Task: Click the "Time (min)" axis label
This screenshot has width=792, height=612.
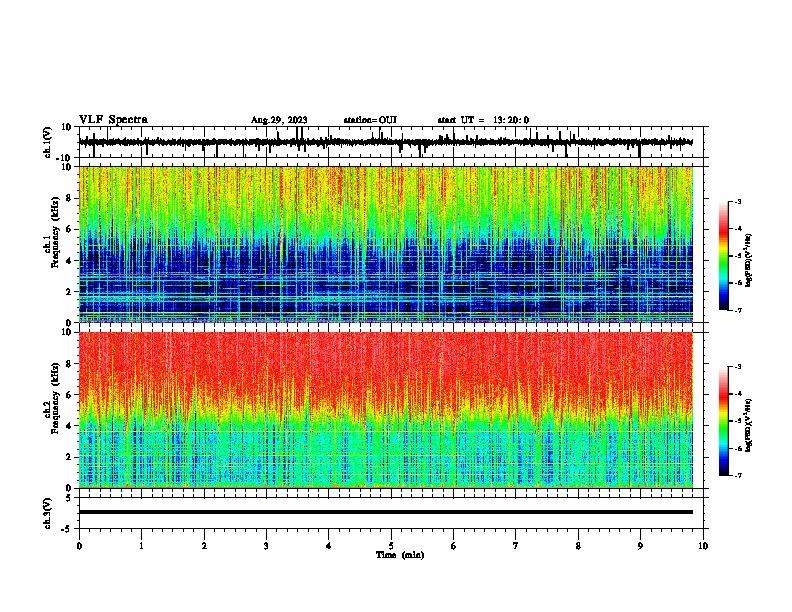Action: [x=400, y=555]
